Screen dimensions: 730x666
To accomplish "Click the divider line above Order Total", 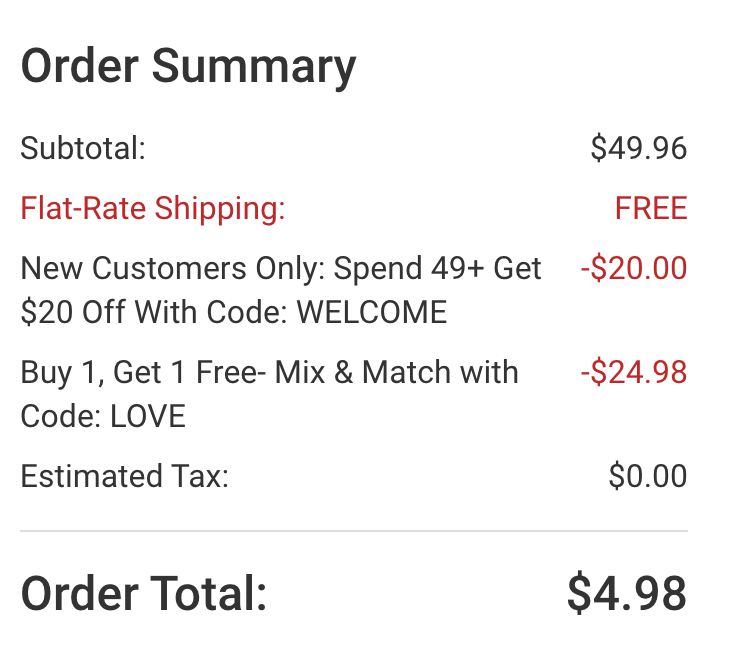I will [354, 531].
